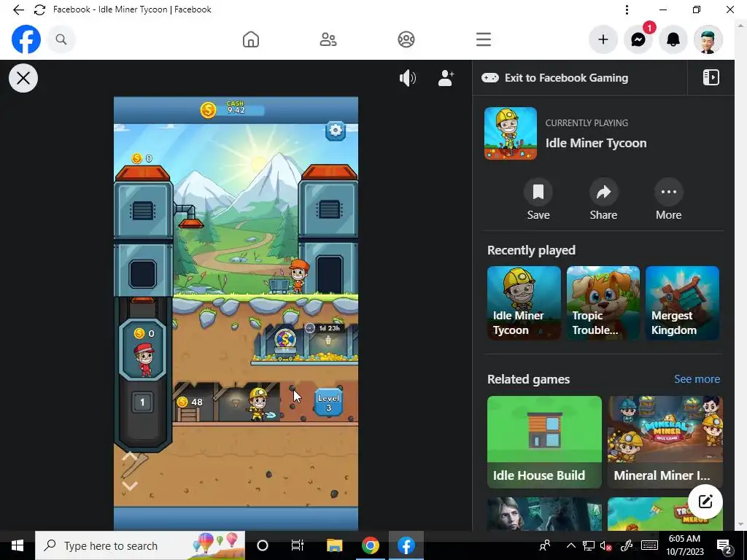Open the Idle Miner Tycoon game icon
Screen dimensions: 747x560
(x=510, y=133)
